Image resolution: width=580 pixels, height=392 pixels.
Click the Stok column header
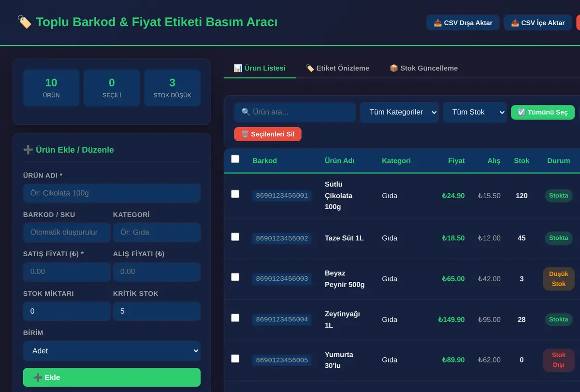pos(522,160)
